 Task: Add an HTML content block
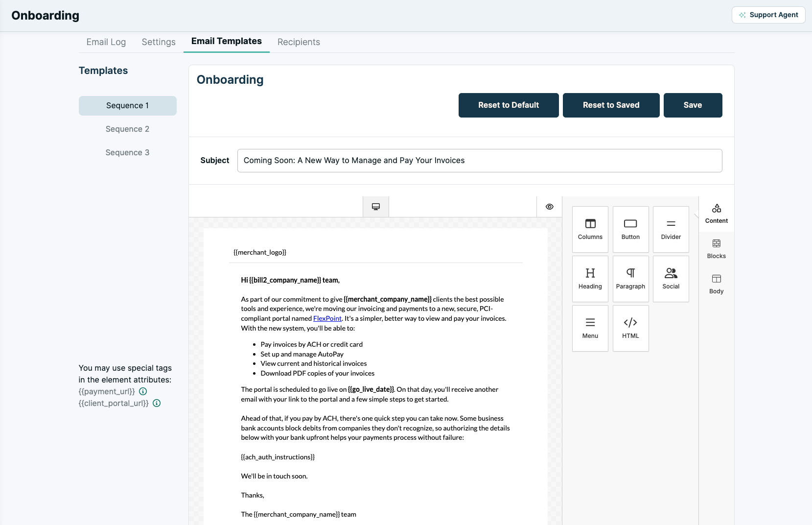point(630,328)
